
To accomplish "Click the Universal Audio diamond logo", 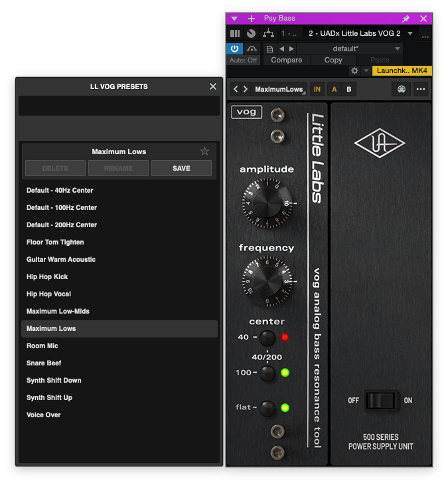I will [380, 143].
